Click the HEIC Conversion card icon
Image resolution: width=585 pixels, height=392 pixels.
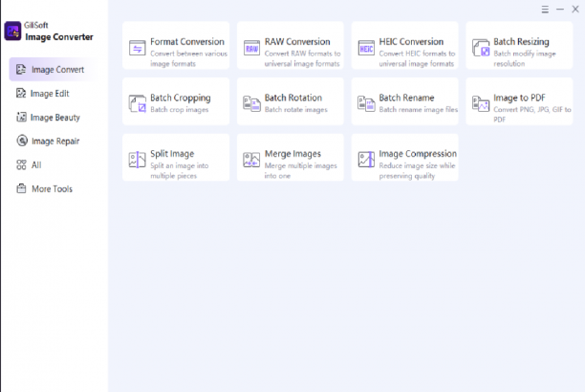click(366, 48)
